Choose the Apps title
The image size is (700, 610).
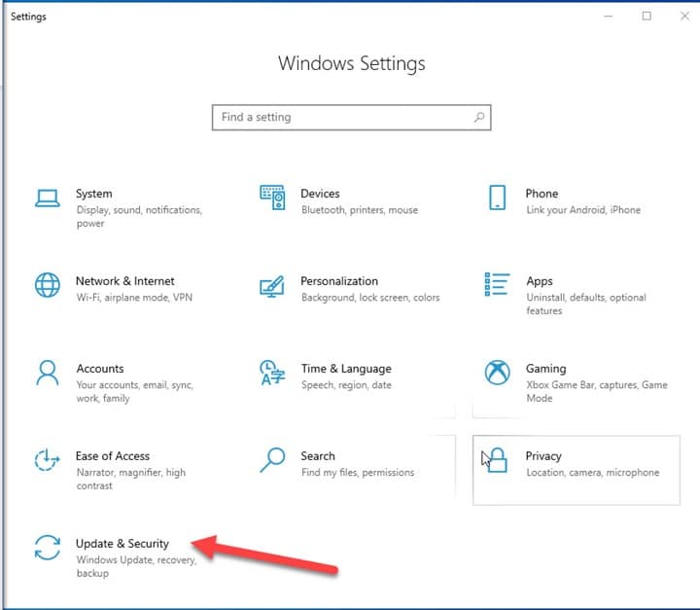tap(540, 281)
